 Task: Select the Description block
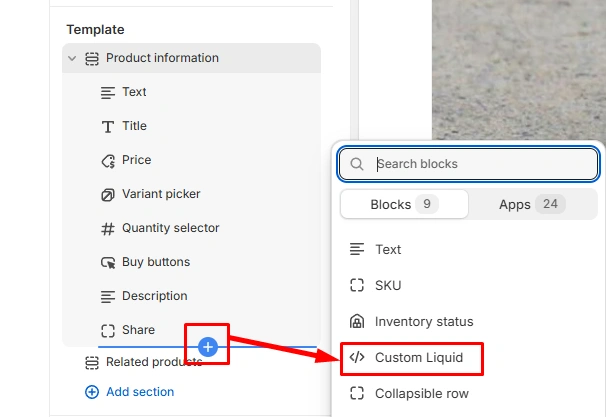(x=154, y=296)
